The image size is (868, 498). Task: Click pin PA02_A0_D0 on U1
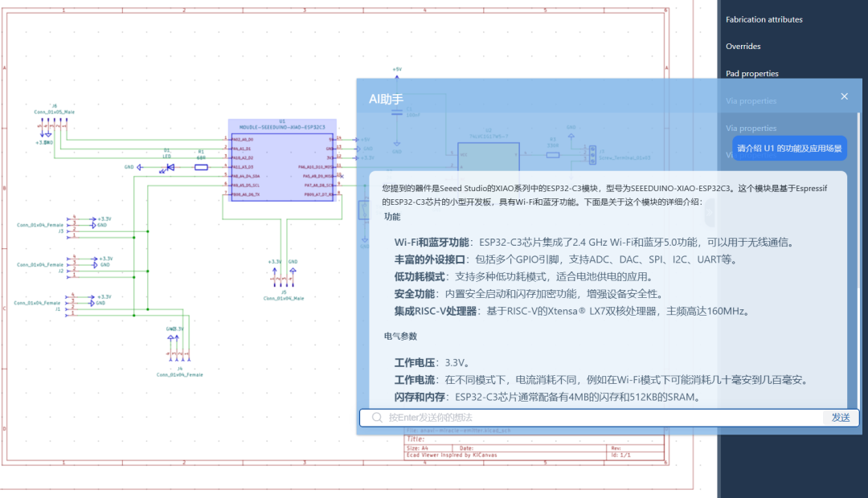(x=243, y=140)
